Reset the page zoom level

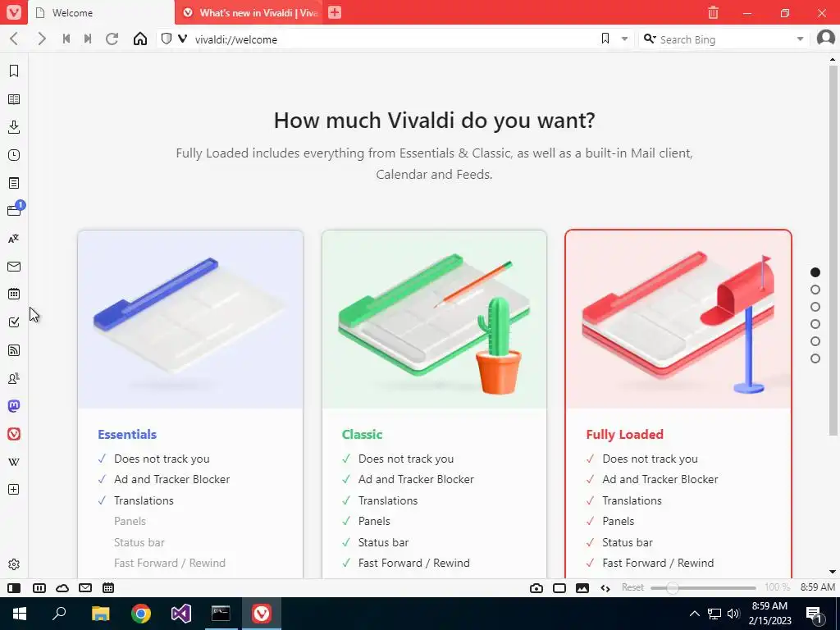(x=632, y=587)
